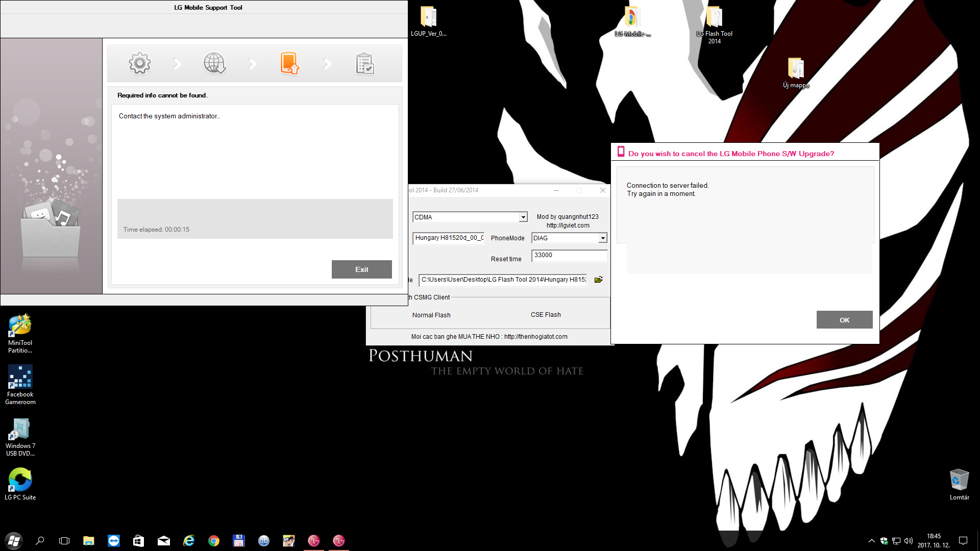This screenshot has width=980, height=551.
Task: Open Windows Defender security tray icon
Action: [884, 541]
